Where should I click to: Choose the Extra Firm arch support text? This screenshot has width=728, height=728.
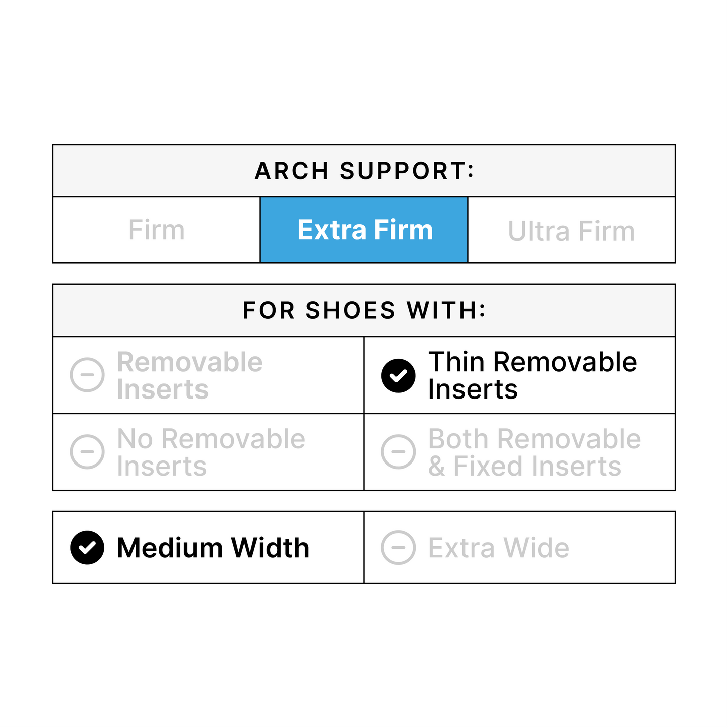click(365, 230)
